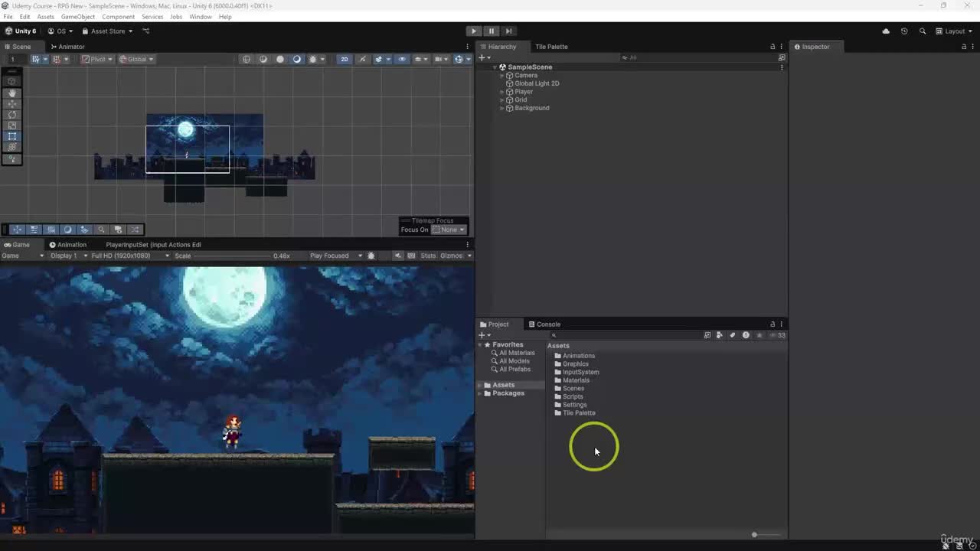Screen dimensions: 980x551
Task: Open the Full HD resolution dropdown
Action: tap(130, 256)
